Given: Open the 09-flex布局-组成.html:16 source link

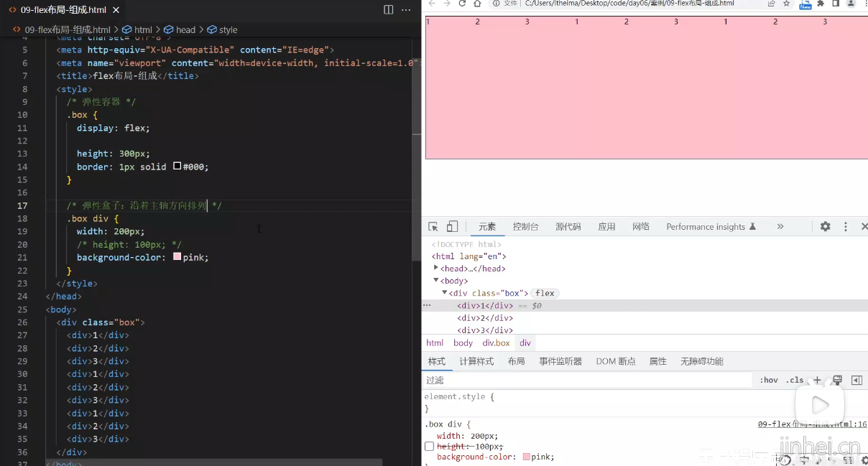Looking at the screenshot, I should pyautogui.click(x=812, y=424).
